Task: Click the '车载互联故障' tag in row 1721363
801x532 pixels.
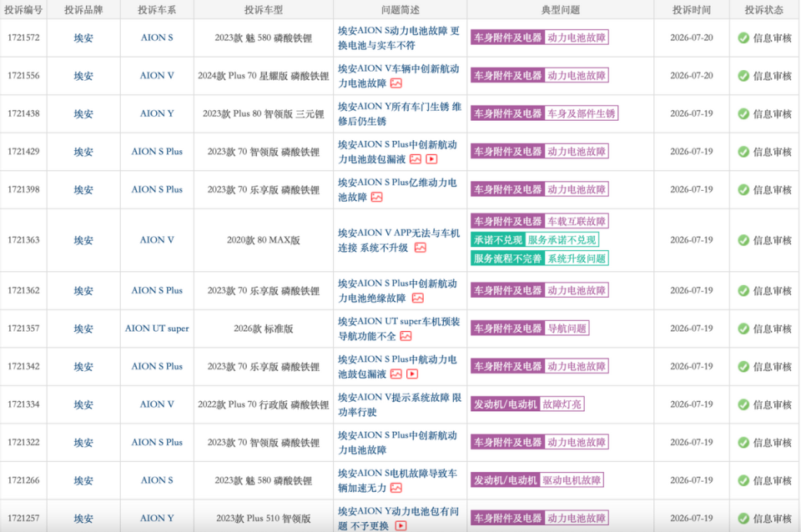Action: click(x=577, y=221)
